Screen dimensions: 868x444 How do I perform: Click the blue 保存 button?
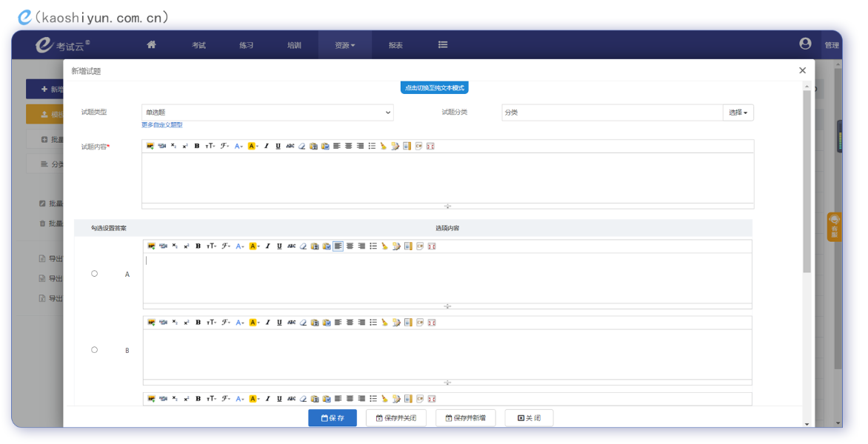(x=333, y=418)
